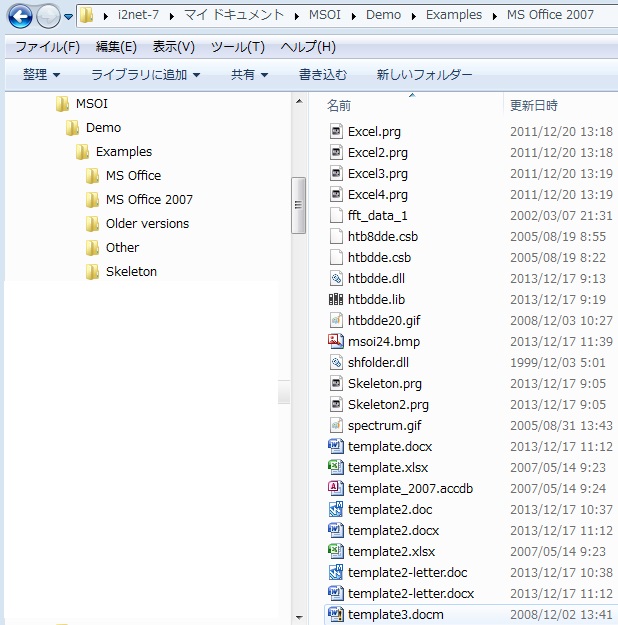
Task: Click scroll down arrow of navigation pane
Action: click(299, 618)
